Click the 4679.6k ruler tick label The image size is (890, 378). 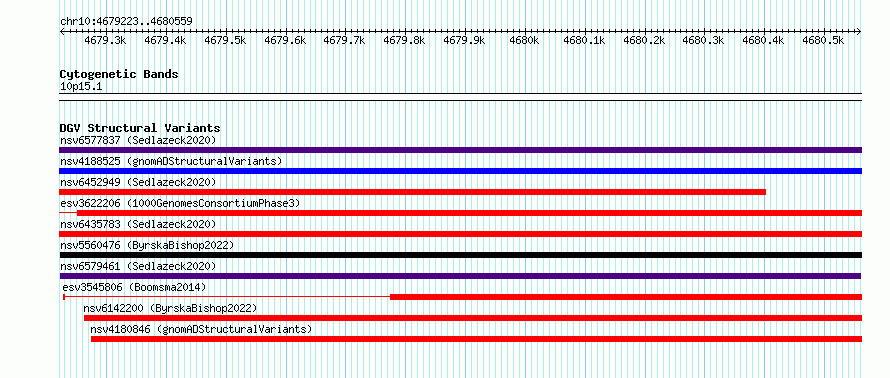(285, 40)
